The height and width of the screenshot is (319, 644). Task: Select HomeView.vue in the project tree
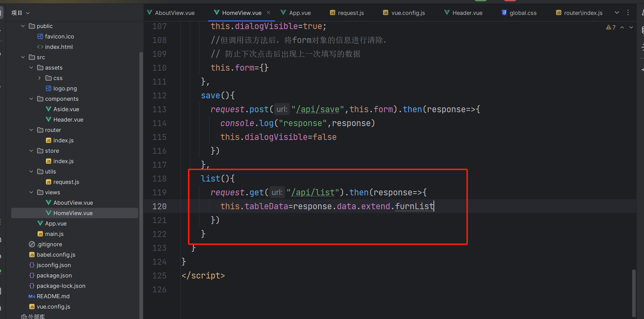point(75,213)
